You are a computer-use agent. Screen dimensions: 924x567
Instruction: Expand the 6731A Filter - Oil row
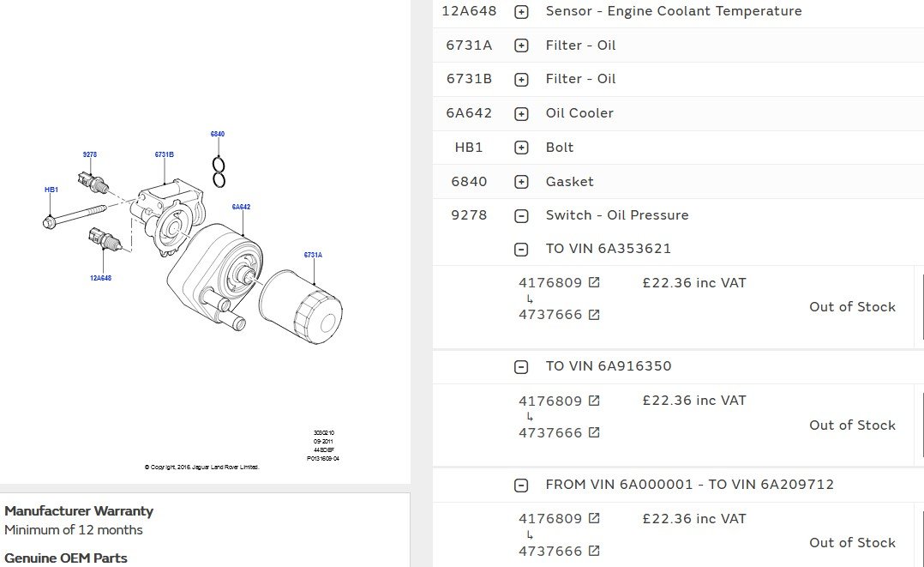pos(521,45)
